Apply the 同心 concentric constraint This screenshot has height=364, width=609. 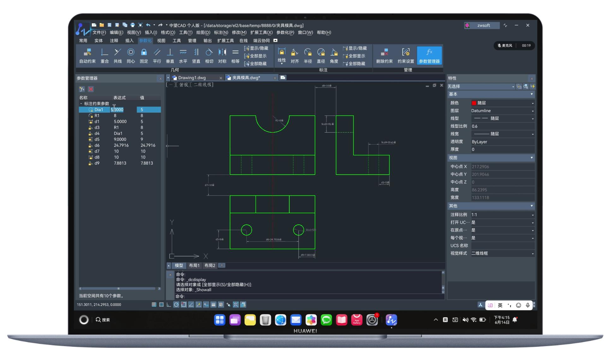(131, 56)
